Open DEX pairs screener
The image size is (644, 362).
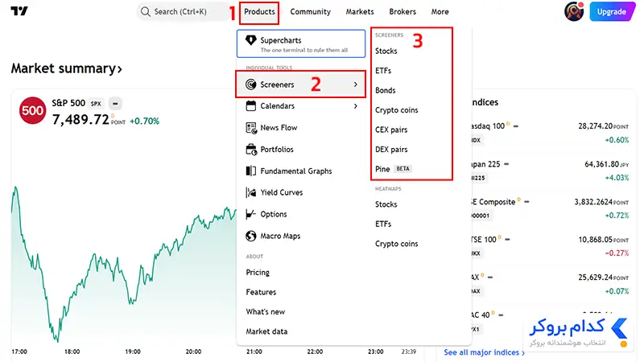[x=391, y=150]
